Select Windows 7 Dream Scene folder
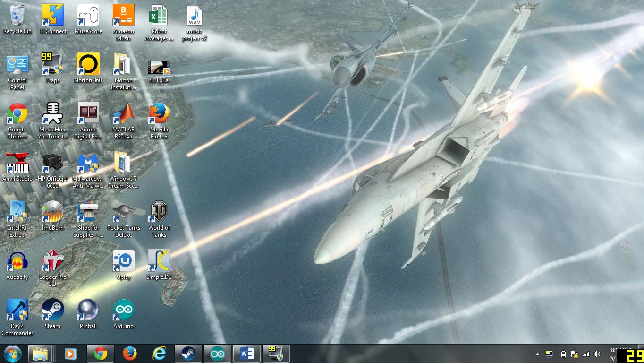 (124, 170)
